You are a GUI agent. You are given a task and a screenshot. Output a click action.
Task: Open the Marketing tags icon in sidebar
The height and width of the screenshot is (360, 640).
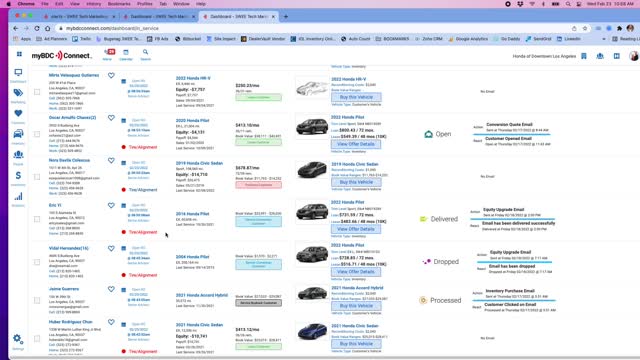pos(18,93)
